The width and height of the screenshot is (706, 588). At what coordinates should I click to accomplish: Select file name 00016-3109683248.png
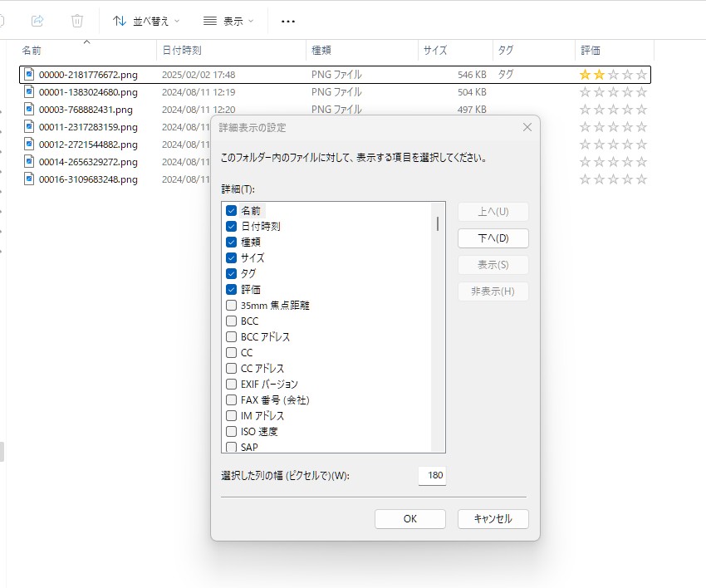[88, 179]
